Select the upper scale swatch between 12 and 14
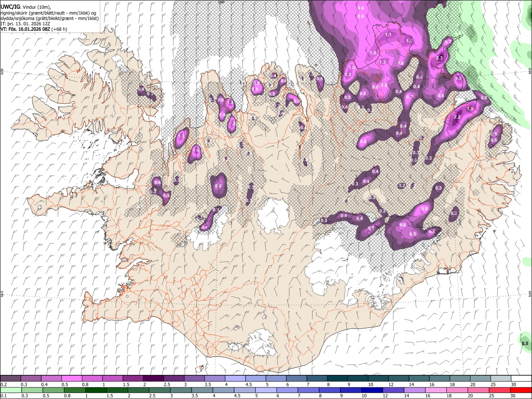532x399 pixels. pyautogui.click(x=398, y=379)
